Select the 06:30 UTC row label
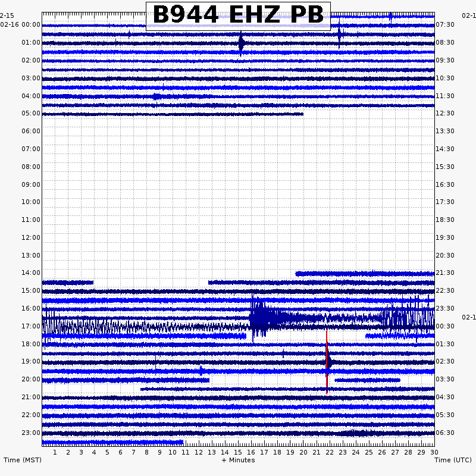Screen dimensions: 476x476 point(445,433)
